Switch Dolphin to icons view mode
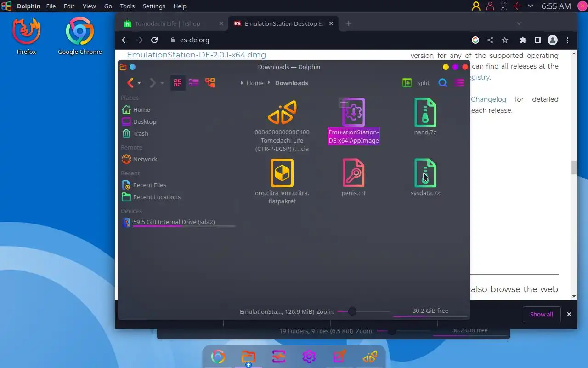 (x=178, y=83)
